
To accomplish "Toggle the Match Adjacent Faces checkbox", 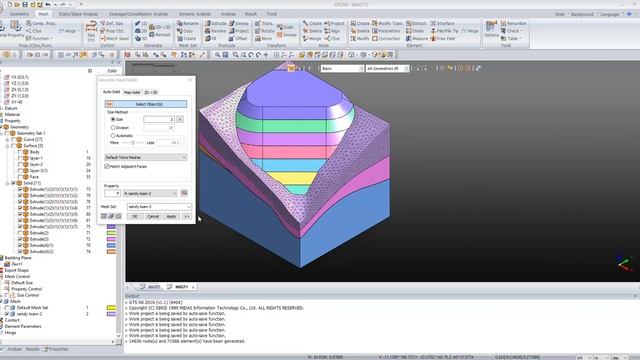I will click(107, 167).
